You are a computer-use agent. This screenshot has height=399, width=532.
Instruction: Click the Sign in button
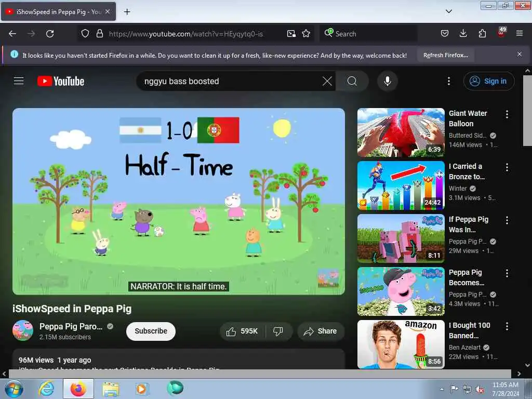(x=489, y=81)
